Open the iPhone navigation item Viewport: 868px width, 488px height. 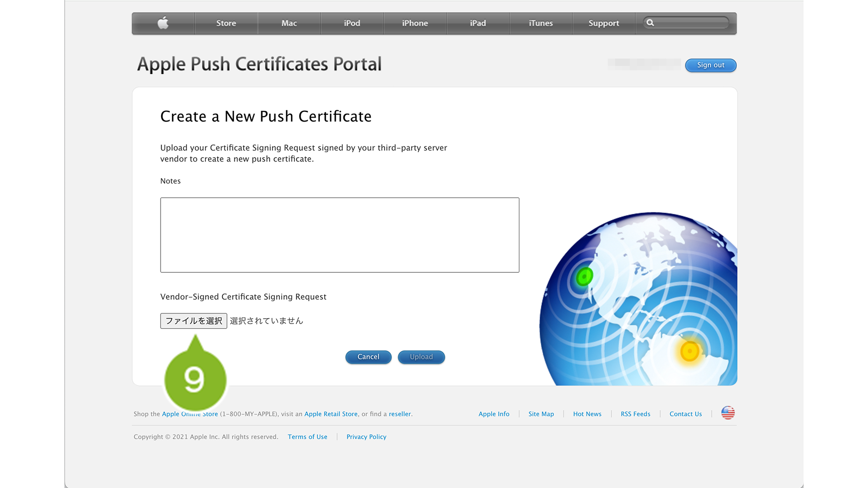click(x=415, y=23)
